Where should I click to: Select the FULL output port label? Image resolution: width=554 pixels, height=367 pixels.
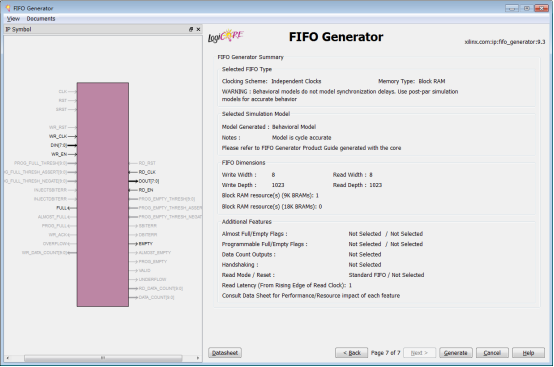63,208
